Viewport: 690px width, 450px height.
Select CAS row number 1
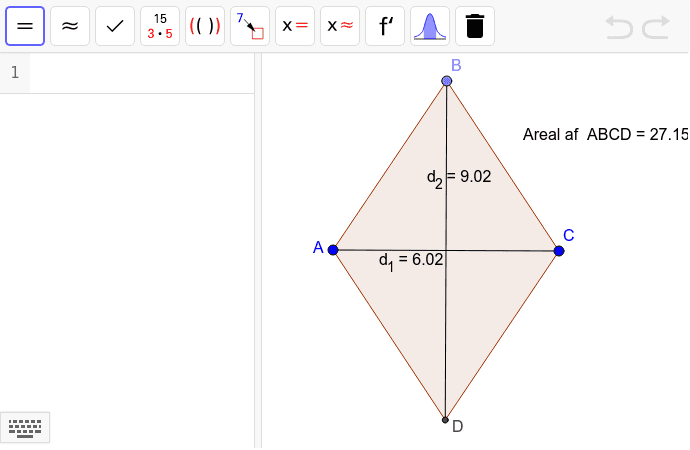pyautogui.click(x=15, y=73)
